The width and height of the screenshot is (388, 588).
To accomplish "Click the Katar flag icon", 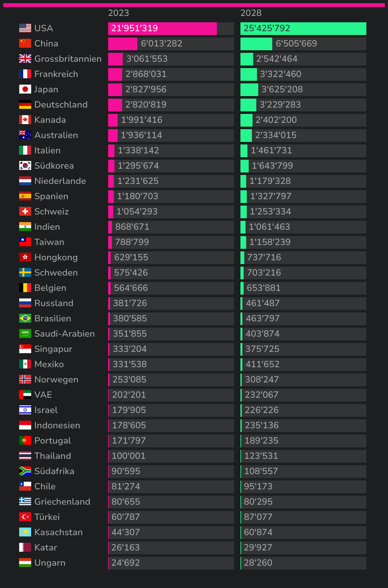I will 25,548.
